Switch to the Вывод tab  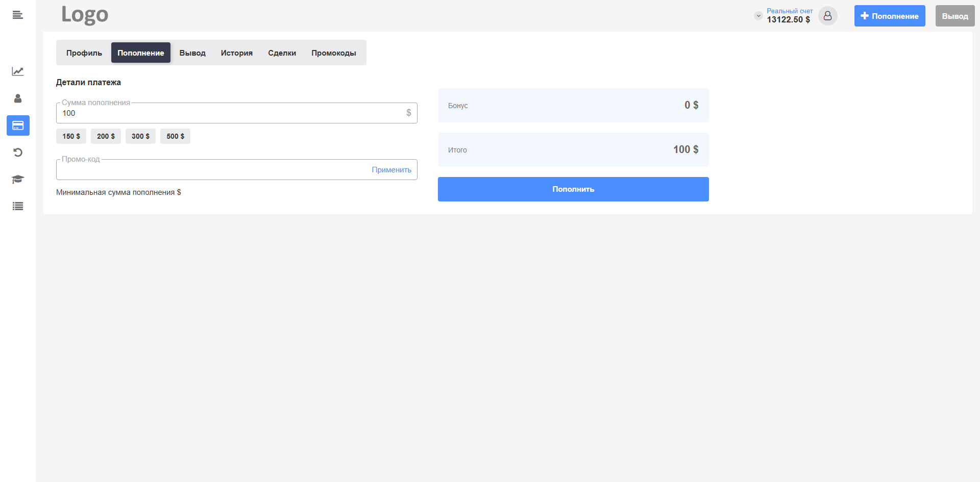192,53
